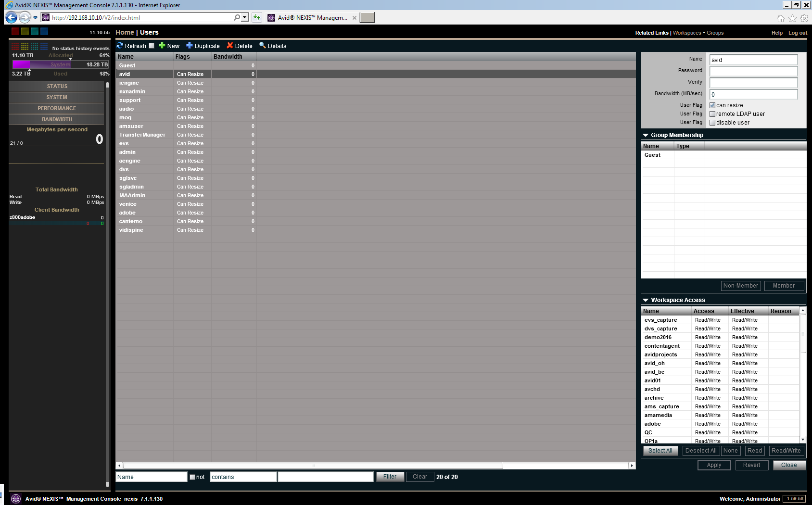Select the 'vidispine' user row

375,230
